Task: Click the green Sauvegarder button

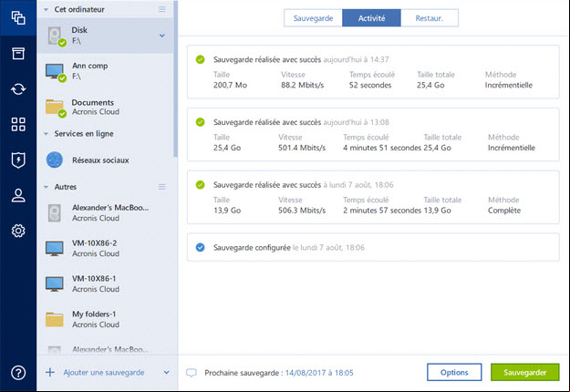Action: [525, 372]
